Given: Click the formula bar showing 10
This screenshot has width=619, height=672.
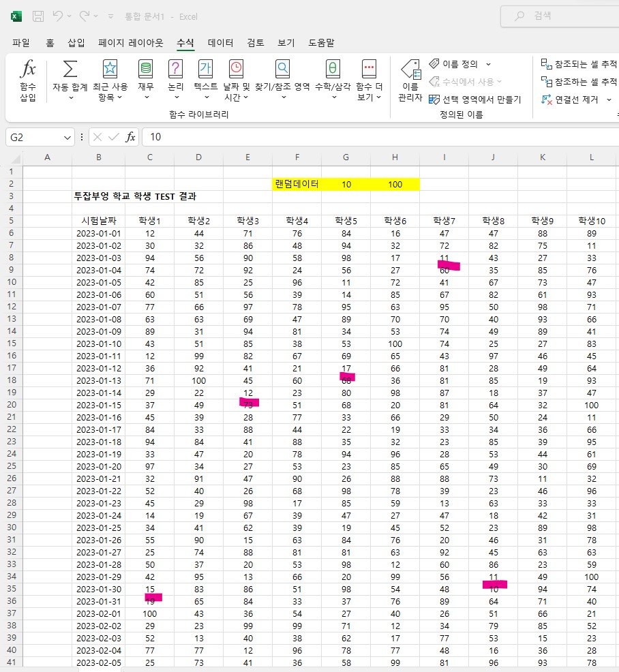Looking at the screenshot, I should coord(380,137).
